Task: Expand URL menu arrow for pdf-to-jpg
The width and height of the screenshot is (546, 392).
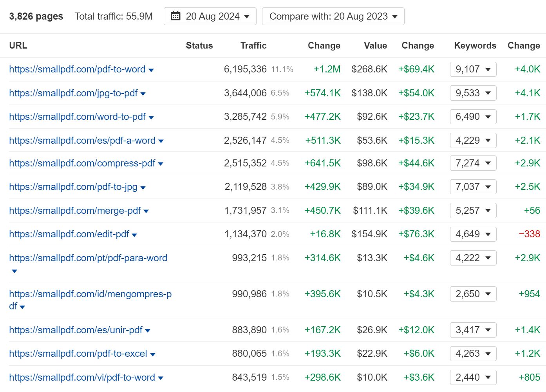Action: point(143,188)
